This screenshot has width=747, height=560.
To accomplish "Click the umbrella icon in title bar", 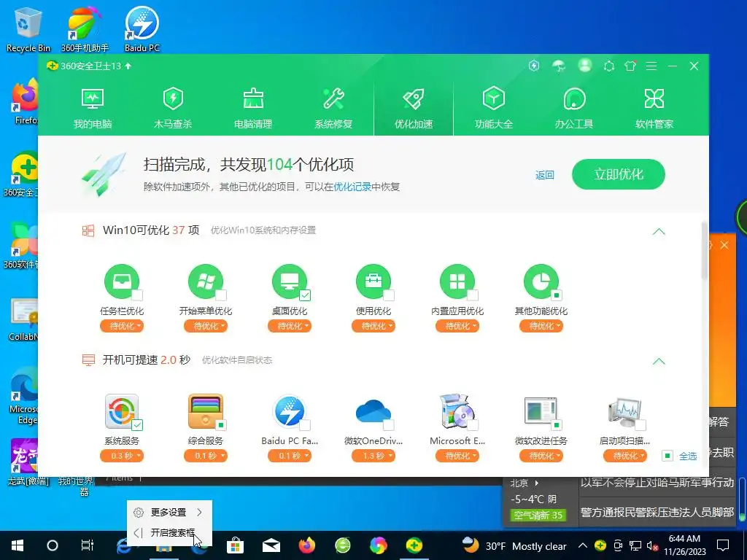I will click(x=559, y=66).
